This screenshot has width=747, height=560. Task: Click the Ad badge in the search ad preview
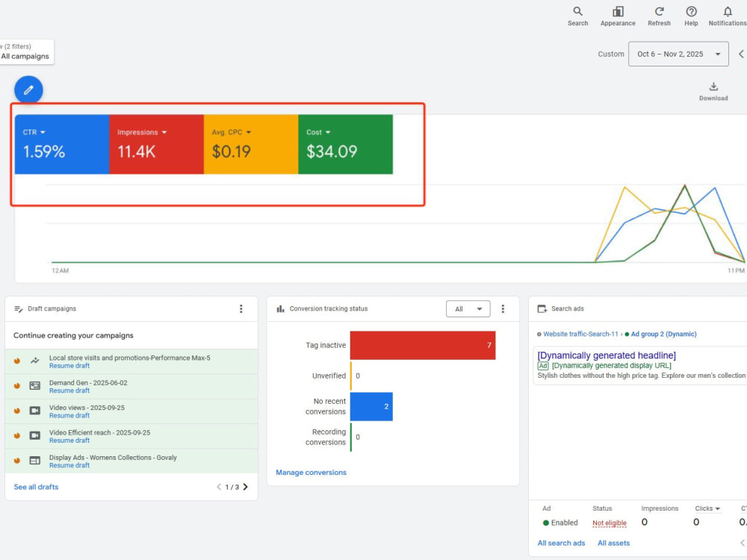[542, 366]
